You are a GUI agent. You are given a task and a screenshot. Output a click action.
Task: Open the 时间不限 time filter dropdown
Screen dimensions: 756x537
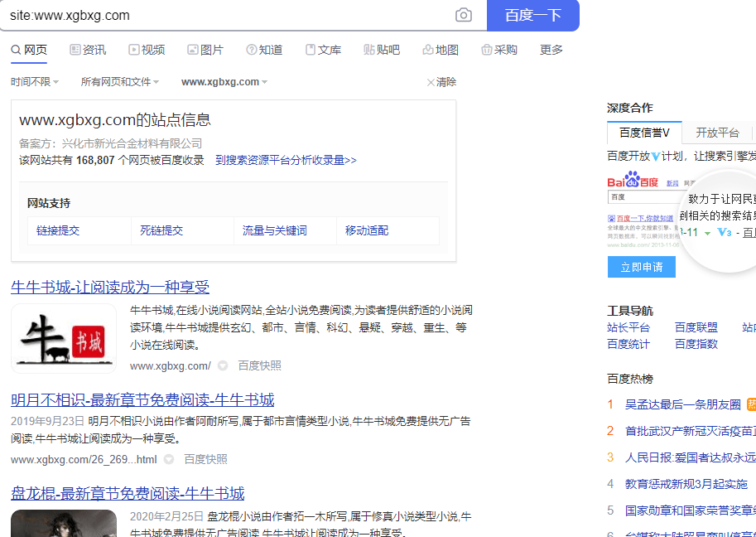click(x=35, y=82)
